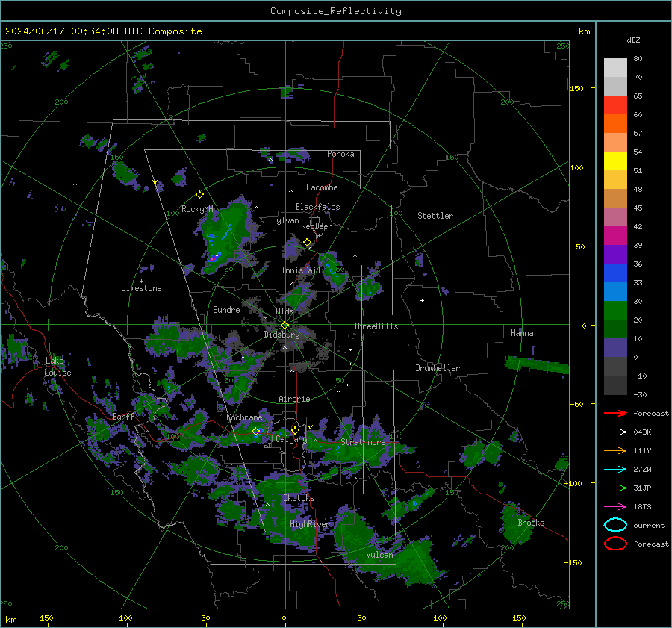Image resolution: width=672 pixels, height=628 pixels.
Task: Click the Composite_Reflectivity title text
Action: point(336,11)
